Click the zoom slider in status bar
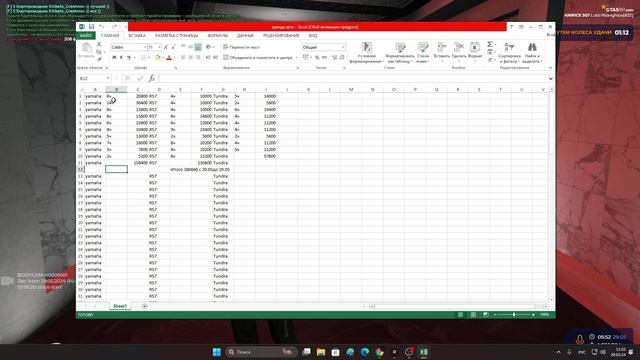Viewport: 640px width, 360px height. tap(514, 315)
